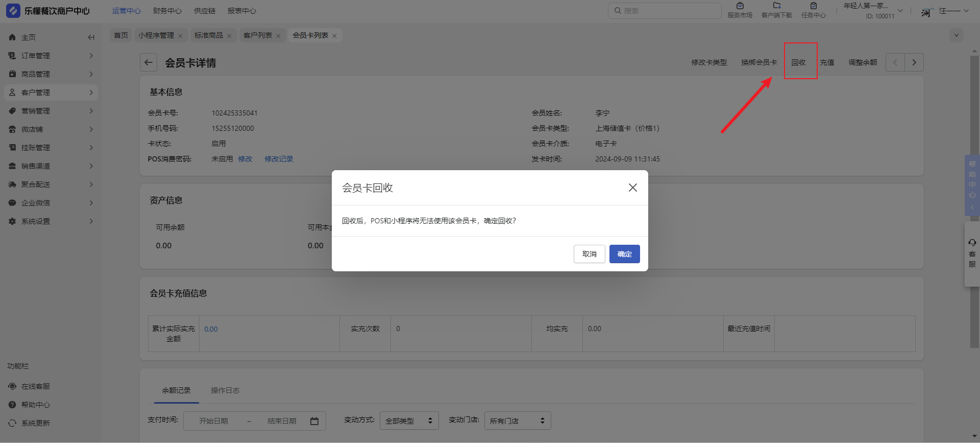Open 客户端下载 icon in header
The image size is (980, 443).
click(x=776, y=10)
